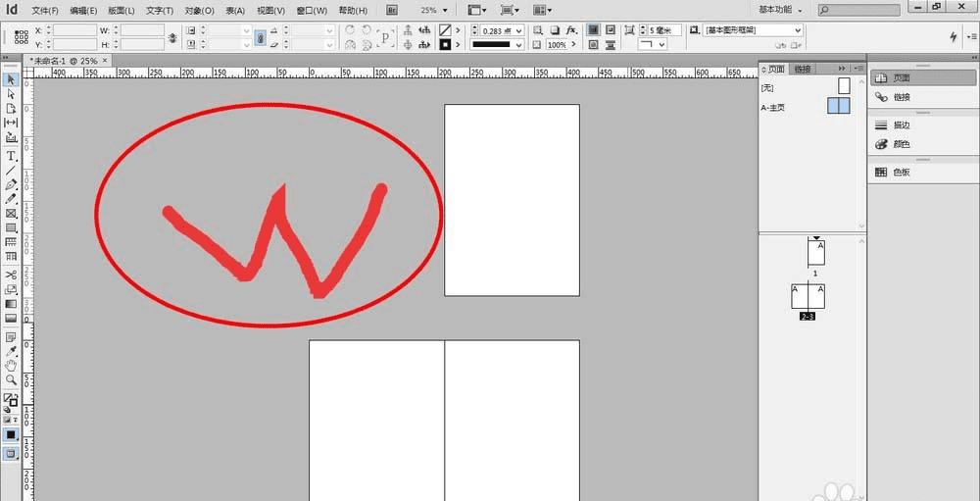Viewport: 980px width, 501px height.
Task: Select the Eyedropper tool
Action: 11,352
